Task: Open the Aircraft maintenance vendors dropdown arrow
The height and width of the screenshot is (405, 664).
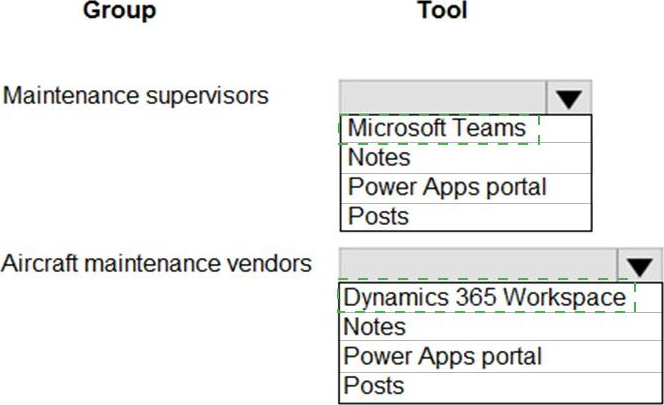Action: (639, 266)
